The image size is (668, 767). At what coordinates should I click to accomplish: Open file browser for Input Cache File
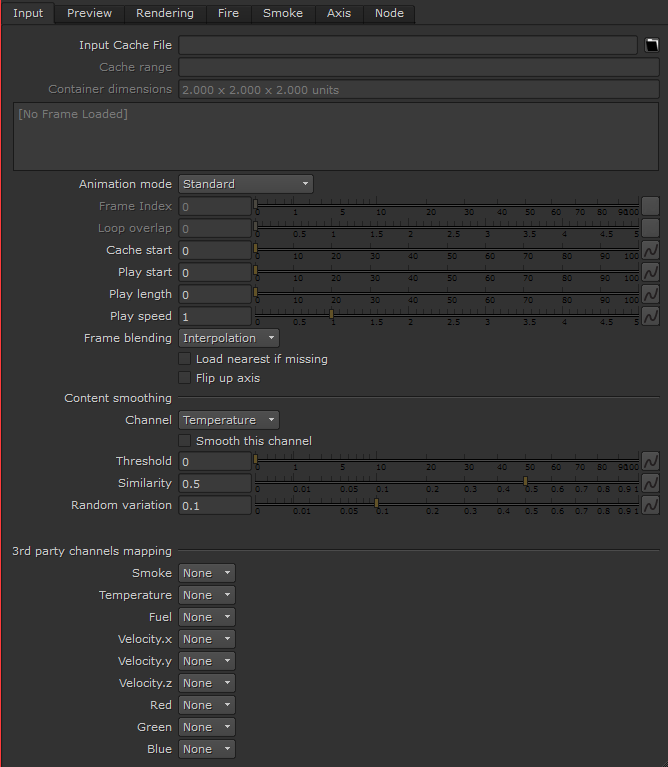651,45
